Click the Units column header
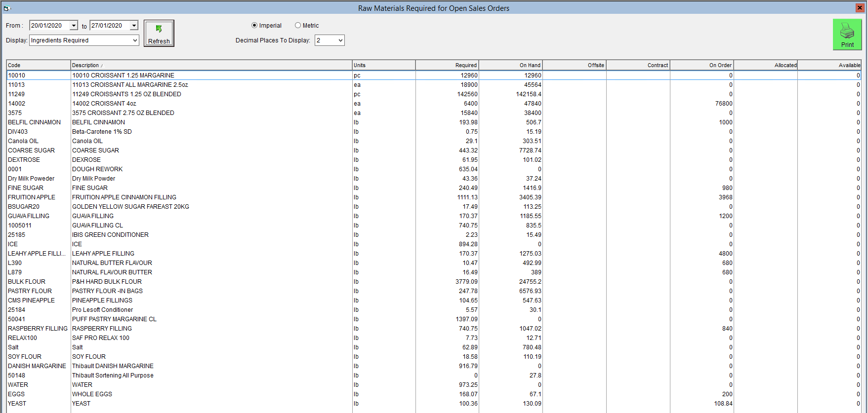The image size is (868, 413). (383, 65)
